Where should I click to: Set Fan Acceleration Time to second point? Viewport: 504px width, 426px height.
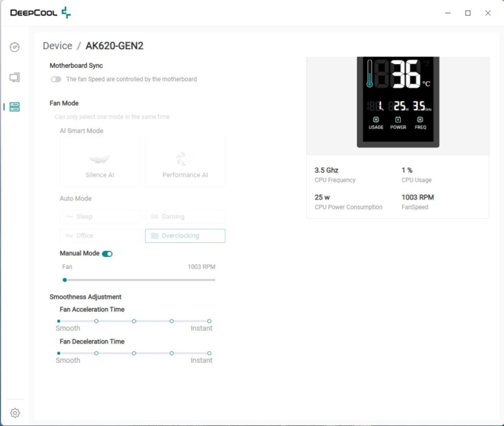click(96, 321)
